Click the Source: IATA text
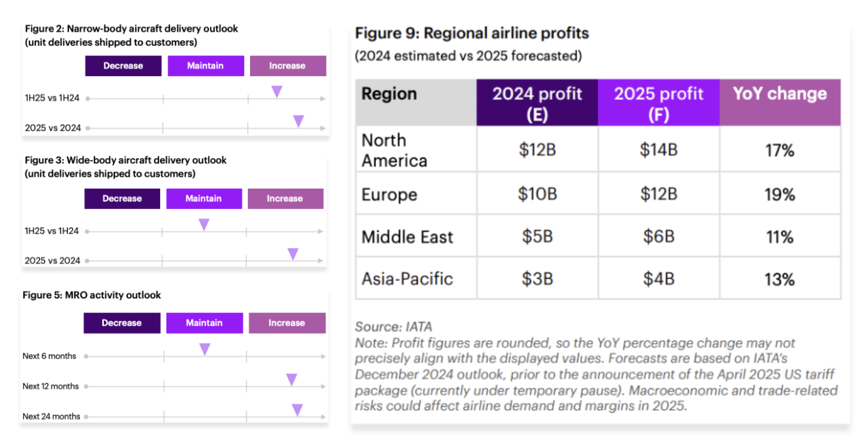868x446 pixels. click(x=393, y=327)
